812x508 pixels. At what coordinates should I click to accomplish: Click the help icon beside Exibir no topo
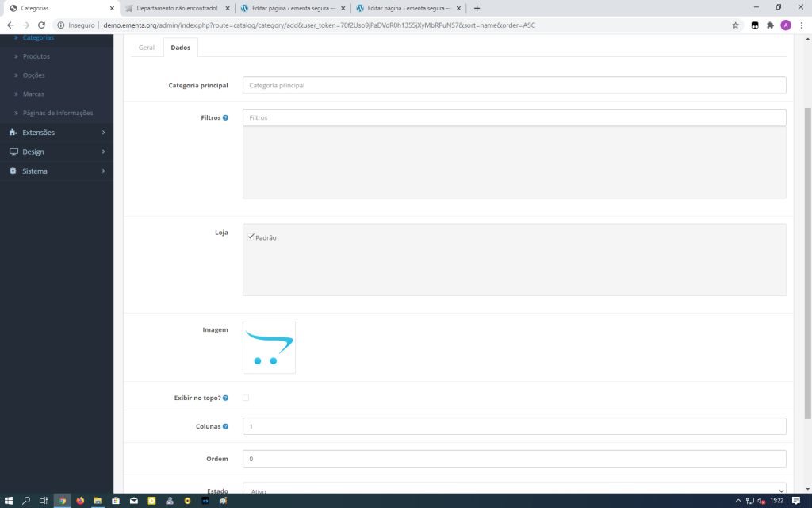[x=225, y=398]
